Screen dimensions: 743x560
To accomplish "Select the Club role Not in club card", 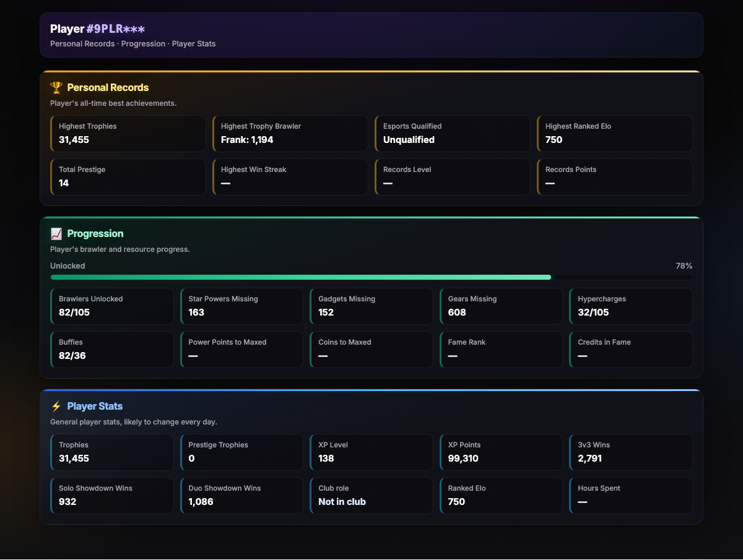I will pos(371,496).
